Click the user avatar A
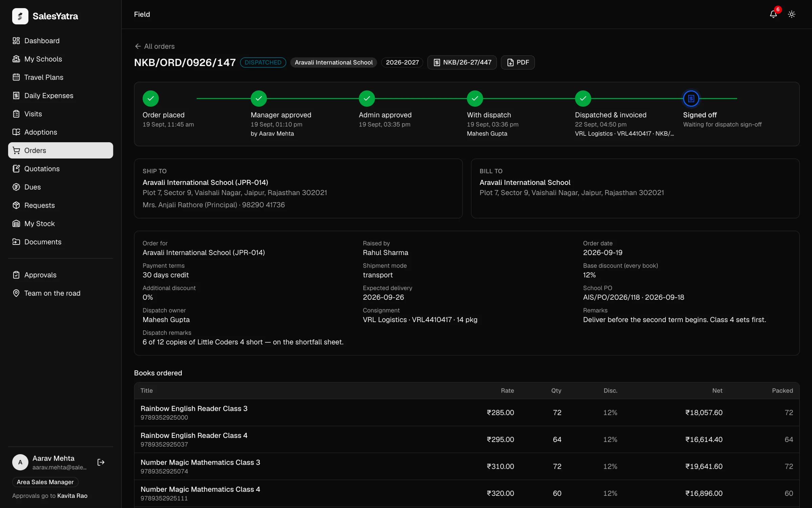The height and width of the screenshot is (508, 812). tap(20, 462)
